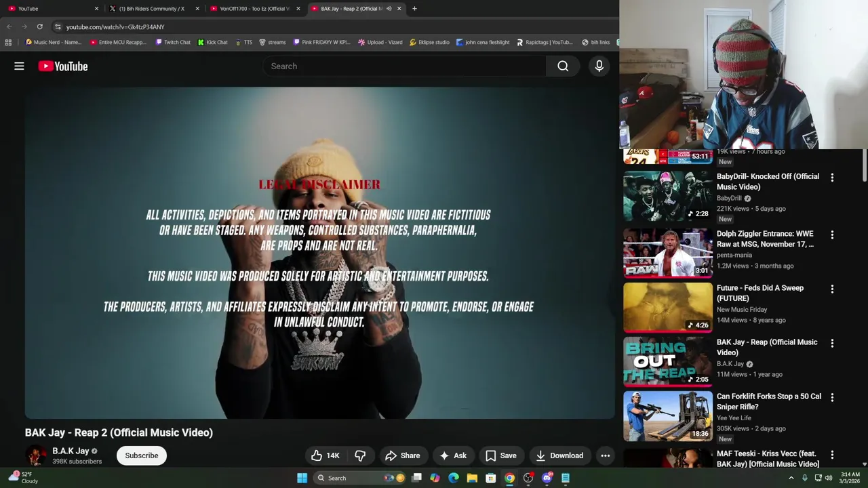Open Future Feds Did A Sweep thumbnail
The height and width of the screenshot is (488, 868).
coord(668,307)
